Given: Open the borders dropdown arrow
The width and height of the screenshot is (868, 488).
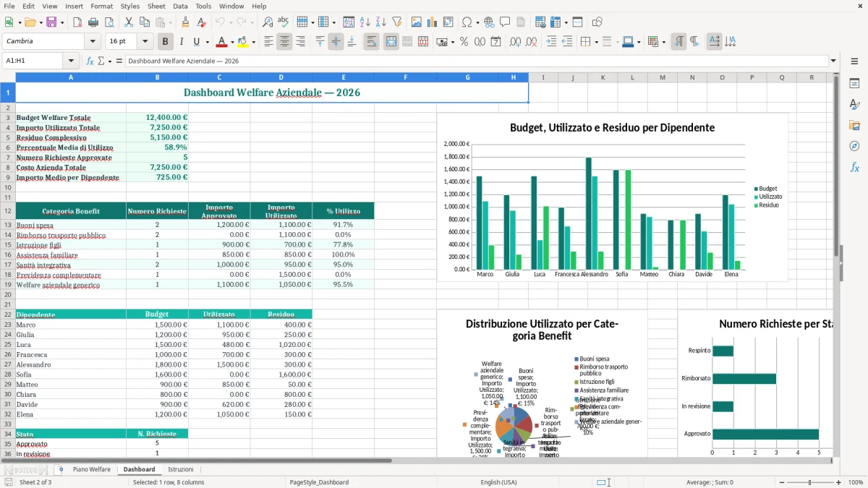Looking at the screenshot, I should point(596,42).
